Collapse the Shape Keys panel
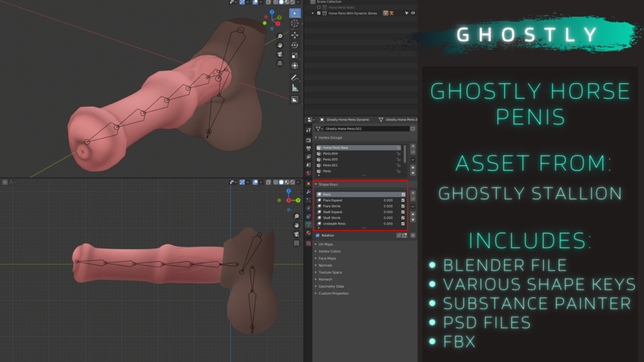 [316, 185]
